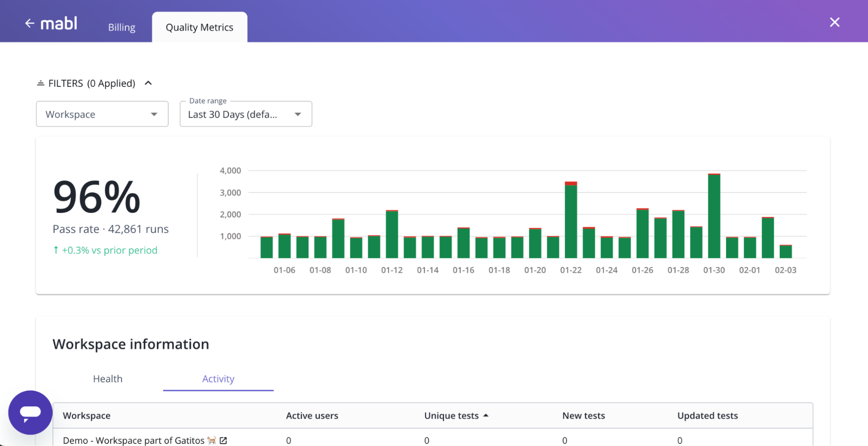Collapse the FILTERS section with the chevron
The width and height of the screenshot is (868, 446).
click(148, 83)
